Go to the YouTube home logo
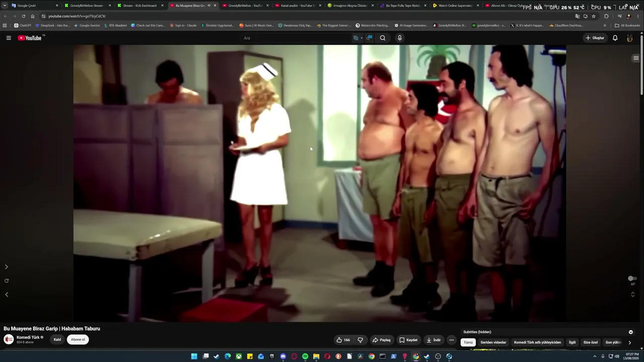Screen dimensions: 644x362 point(30,38)
